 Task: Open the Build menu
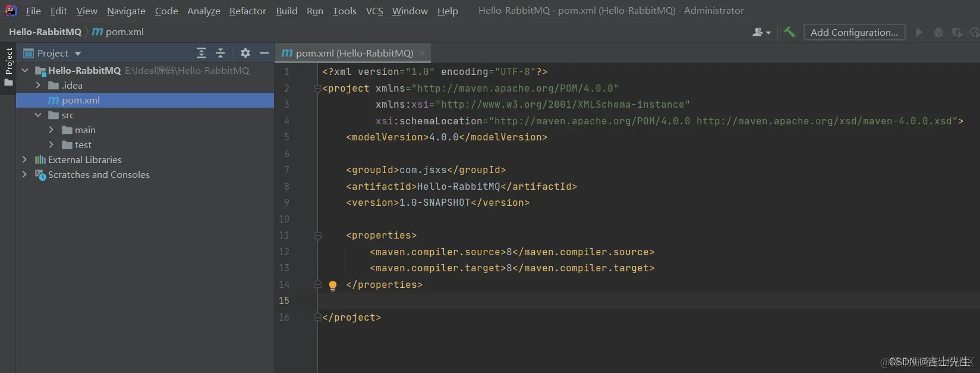click(x=286, y=11)
